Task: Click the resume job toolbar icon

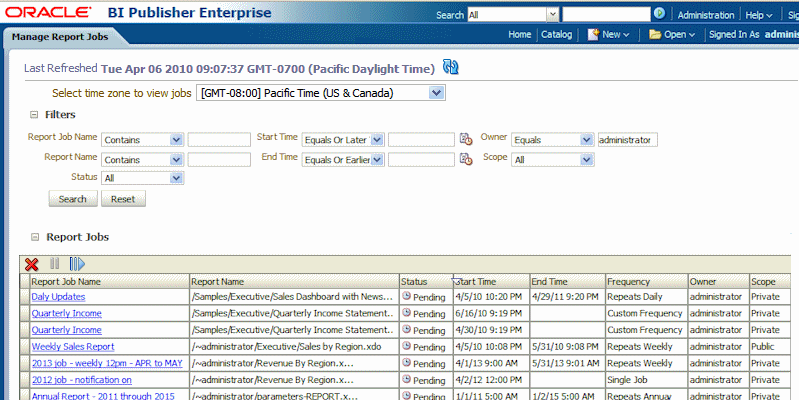Action: click(77, 264)
